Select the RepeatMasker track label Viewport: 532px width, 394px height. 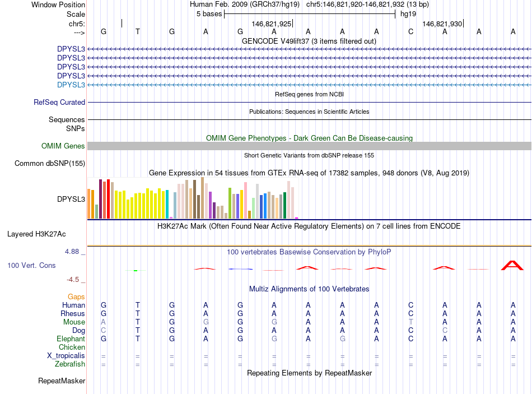click(62, 381)
